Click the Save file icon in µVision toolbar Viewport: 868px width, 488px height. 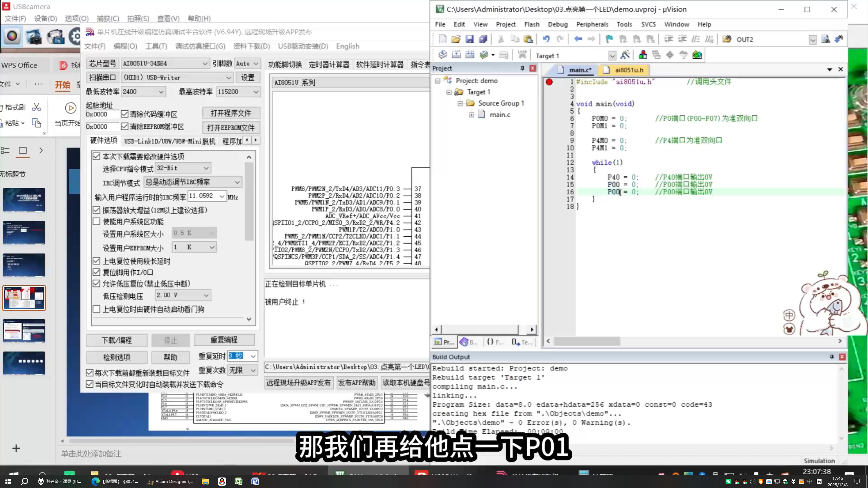470,39
